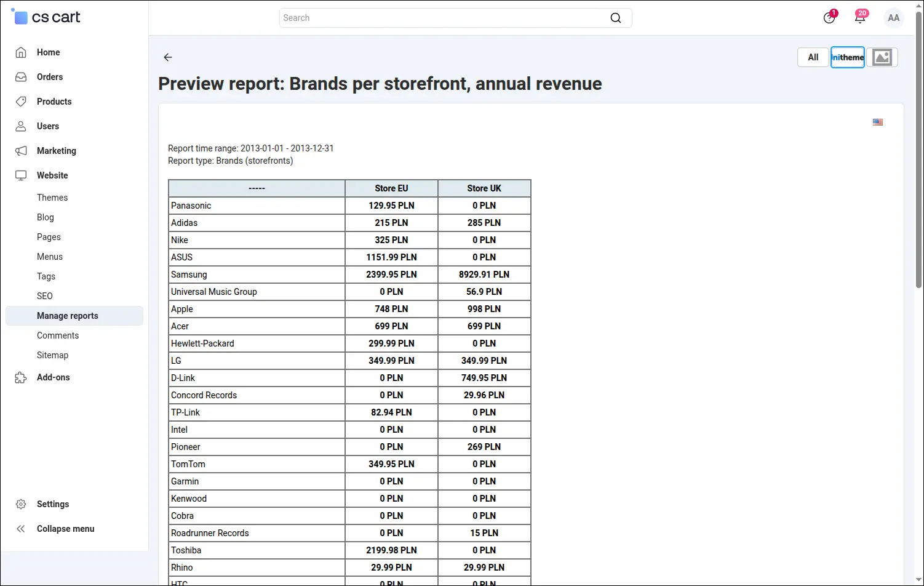
Task: Click the Products tag icon
Action: 21,102
